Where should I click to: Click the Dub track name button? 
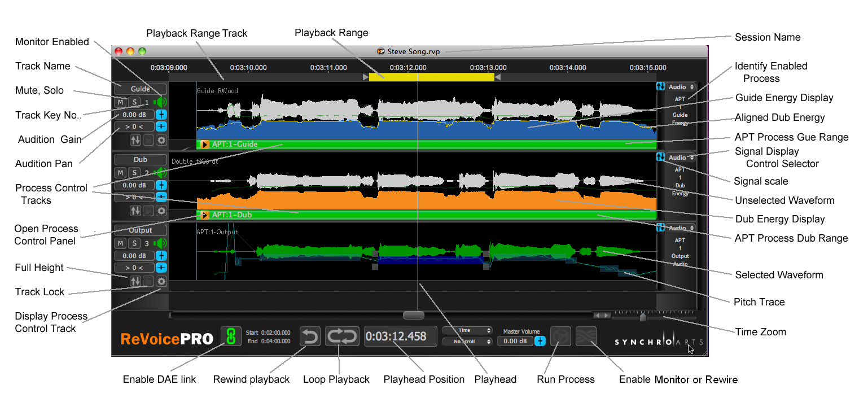[140, 159]
